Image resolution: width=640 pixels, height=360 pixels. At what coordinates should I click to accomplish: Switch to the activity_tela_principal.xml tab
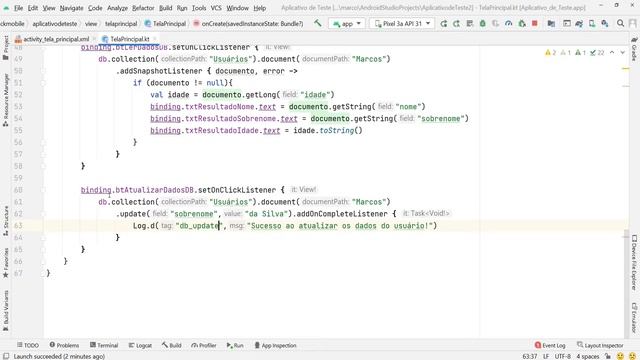tap(56, 39)
